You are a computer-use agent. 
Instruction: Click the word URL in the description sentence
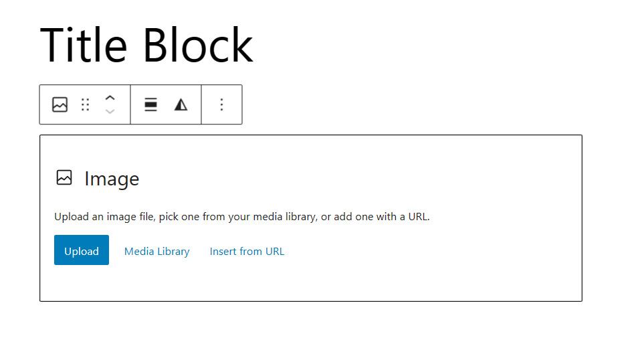419,217
